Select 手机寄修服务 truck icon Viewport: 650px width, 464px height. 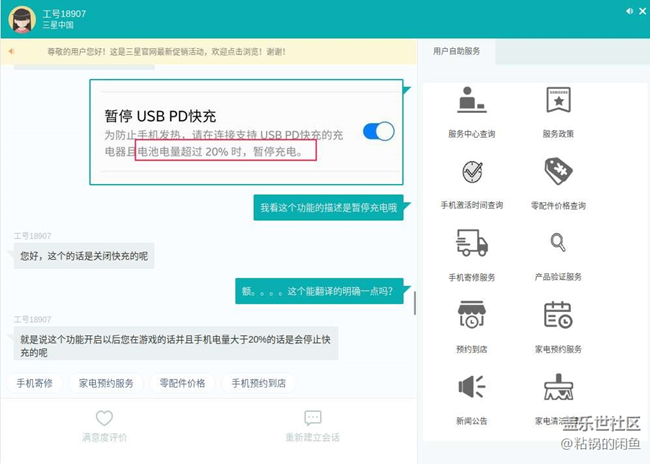pyautogui.click(x=471, y=244)
